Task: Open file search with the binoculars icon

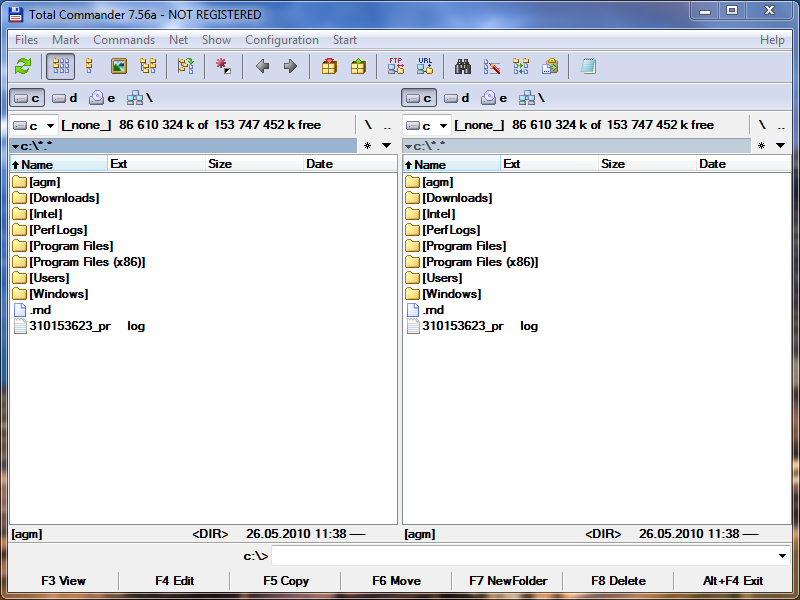Action: (463, 66)
